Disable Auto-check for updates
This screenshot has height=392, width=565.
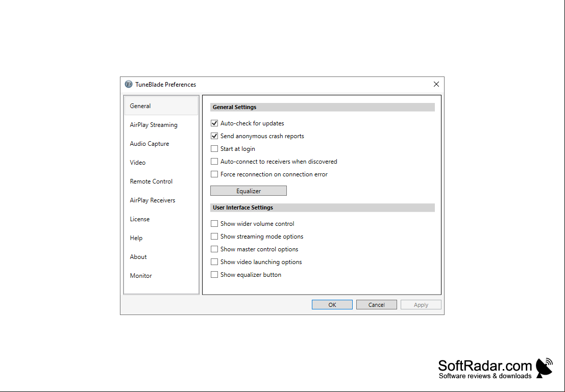pos(214,123)
